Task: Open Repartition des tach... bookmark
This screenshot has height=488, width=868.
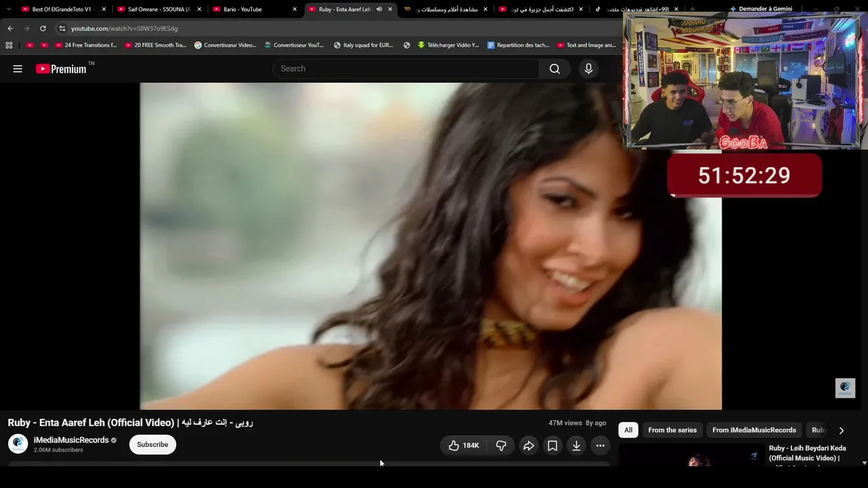Action: (x=518, y=45)
